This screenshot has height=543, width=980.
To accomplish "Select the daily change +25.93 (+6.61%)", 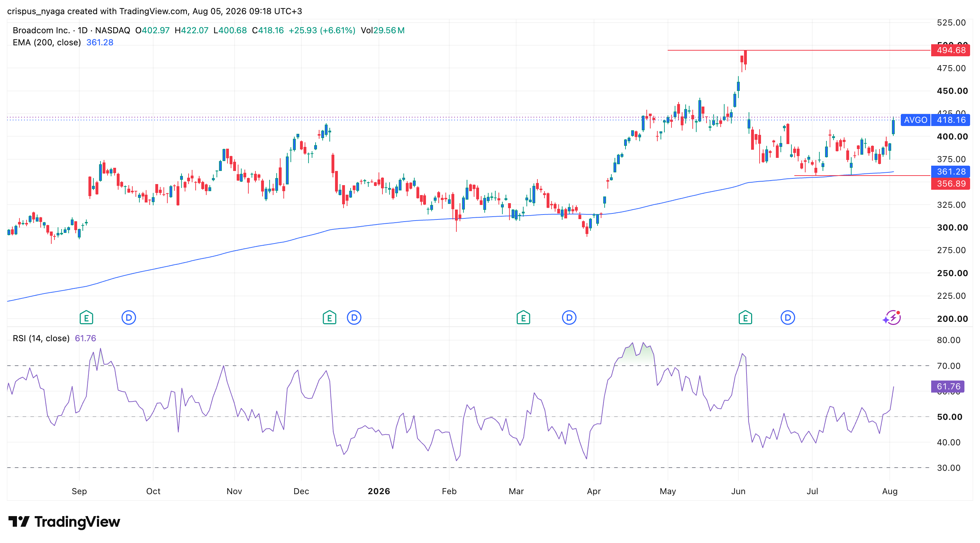I will tap(322, 30).
